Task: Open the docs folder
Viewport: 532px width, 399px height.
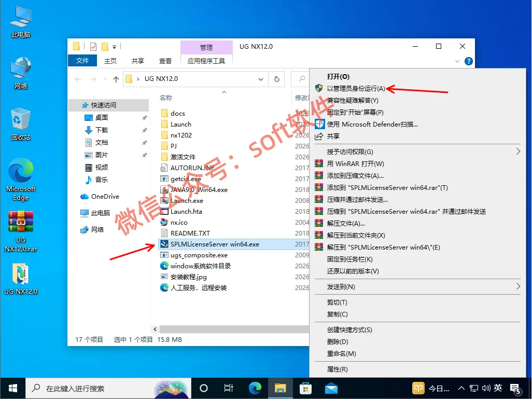Action: [x=177, y=114]
